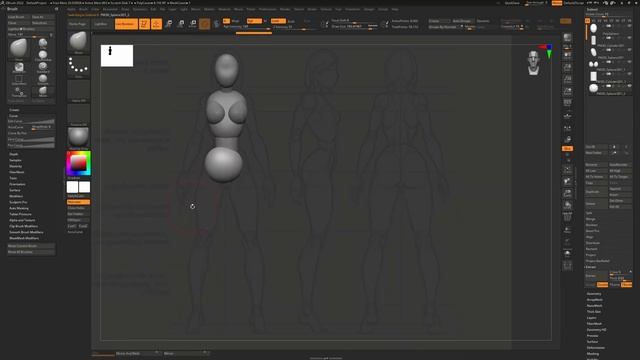Select the Smooth brush in Brush palette
The image size is (640, 360).
pyautogui.click(x=43, y=80)
